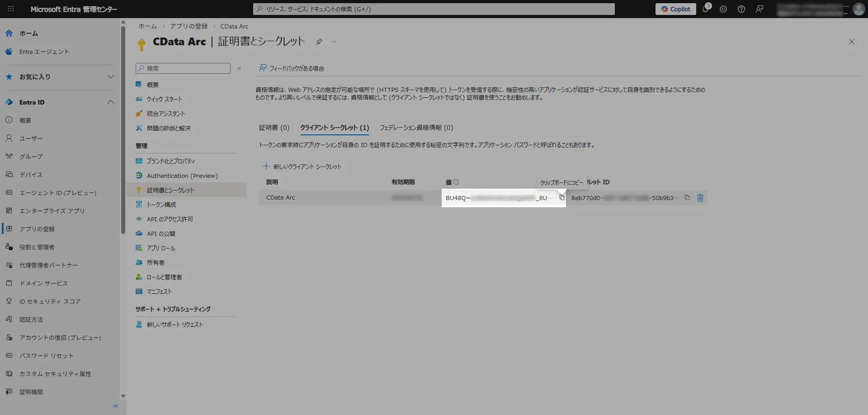Click the CData Arc breadcrumb

234,26
